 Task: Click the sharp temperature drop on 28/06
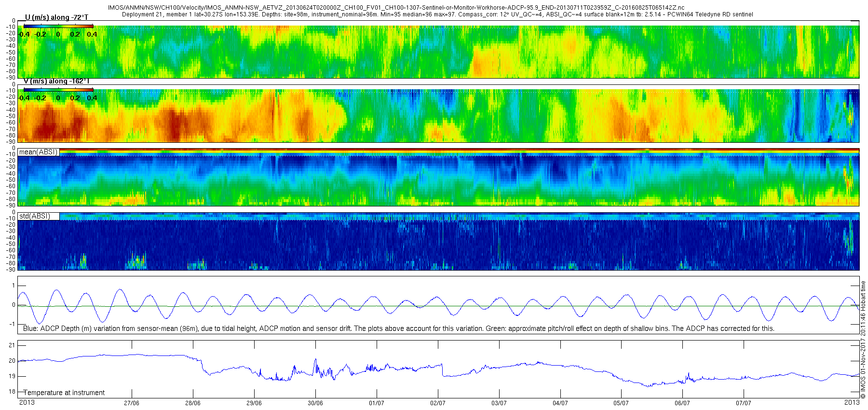click(202, 366)
